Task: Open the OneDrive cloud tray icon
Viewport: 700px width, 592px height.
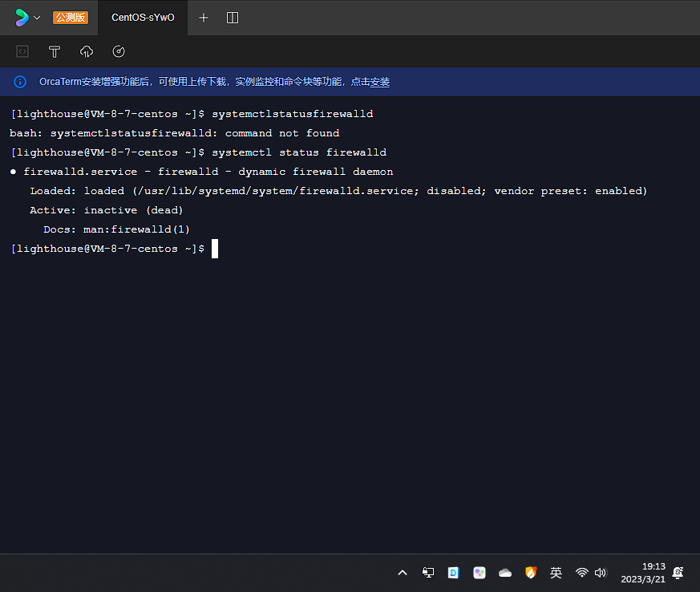Action: click(505, 573)
